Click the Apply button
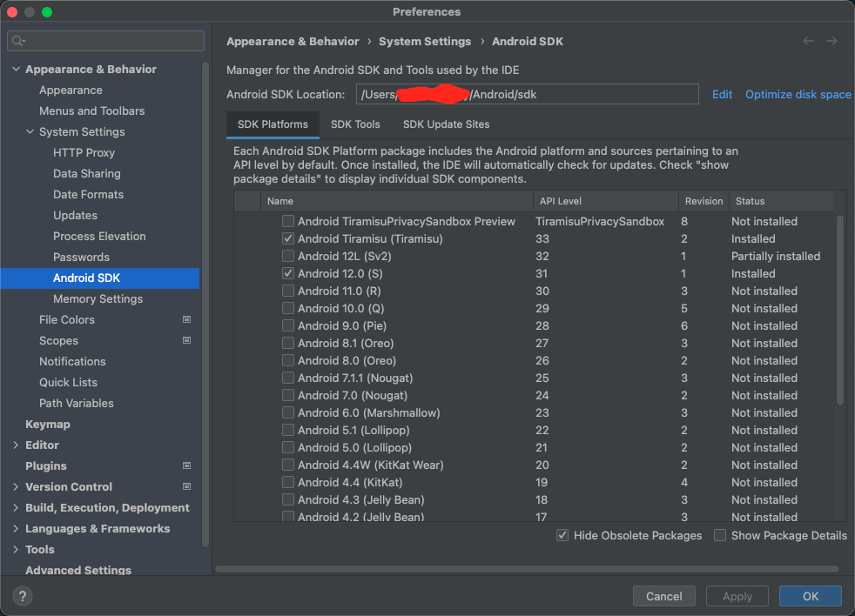 737,596
